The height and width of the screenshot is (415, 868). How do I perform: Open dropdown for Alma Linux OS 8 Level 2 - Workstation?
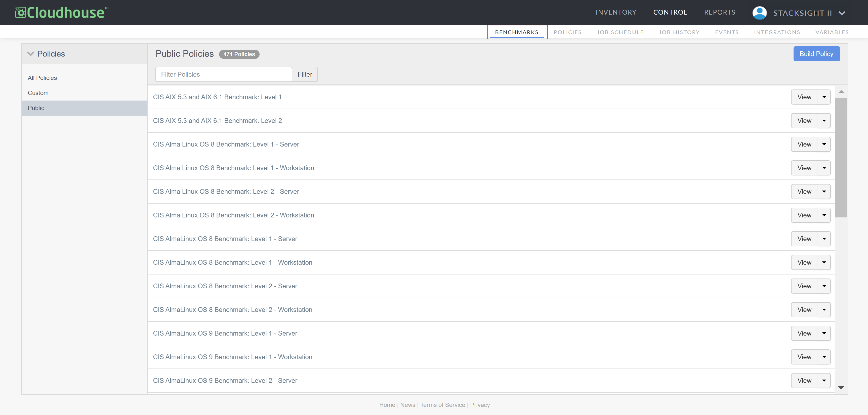824,215
